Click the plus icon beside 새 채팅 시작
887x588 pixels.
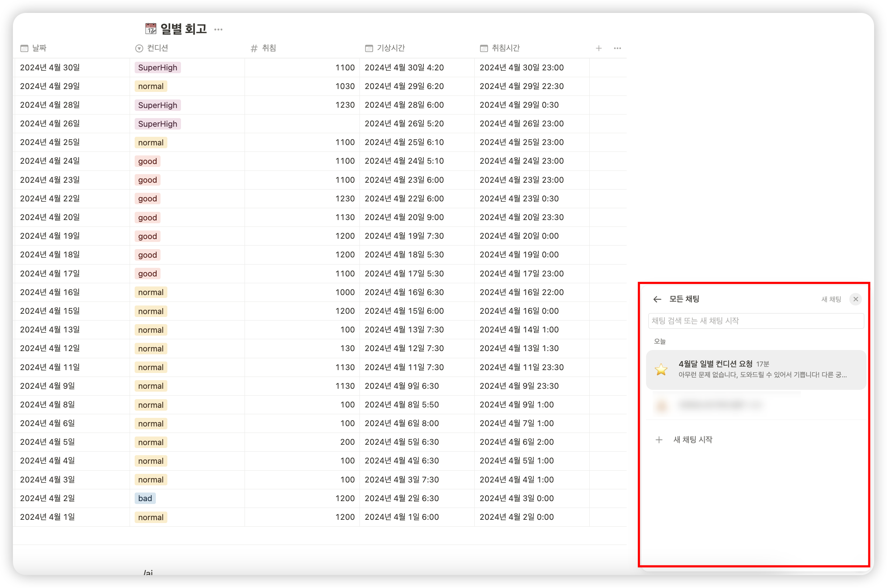(x=659, y=439)
